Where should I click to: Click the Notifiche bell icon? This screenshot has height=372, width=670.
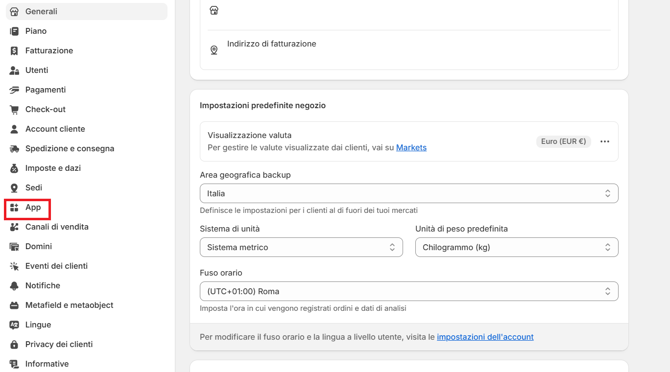[14, 286]
